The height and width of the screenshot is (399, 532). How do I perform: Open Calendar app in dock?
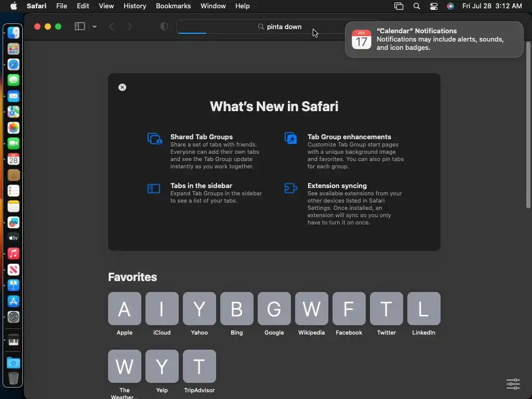[x=13, y=159]
